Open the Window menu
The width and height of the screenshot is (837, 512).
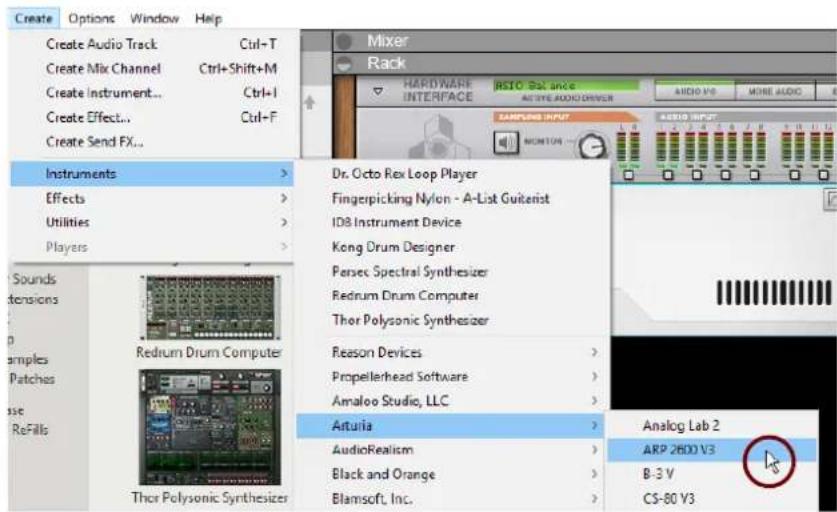(x=154, y=19)
